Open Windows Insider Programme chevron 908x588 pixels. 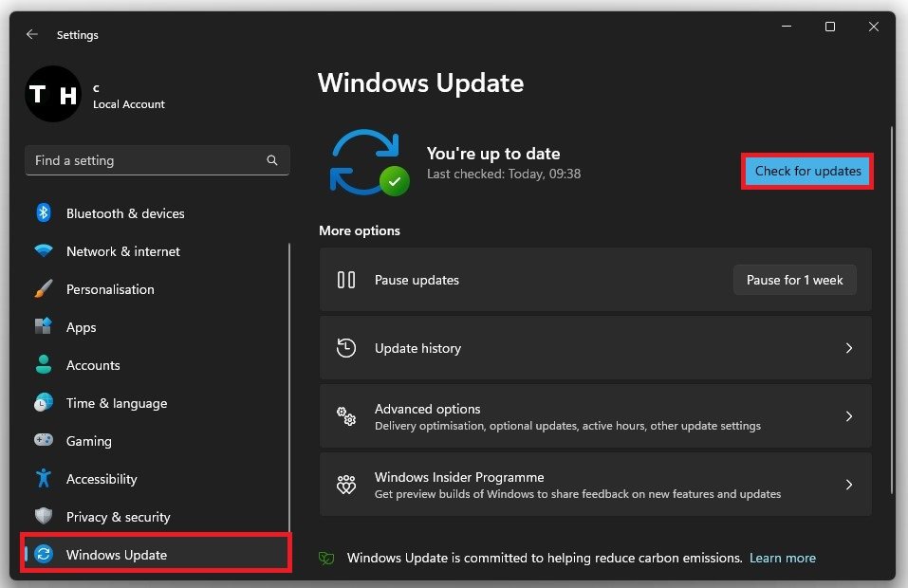849,485
